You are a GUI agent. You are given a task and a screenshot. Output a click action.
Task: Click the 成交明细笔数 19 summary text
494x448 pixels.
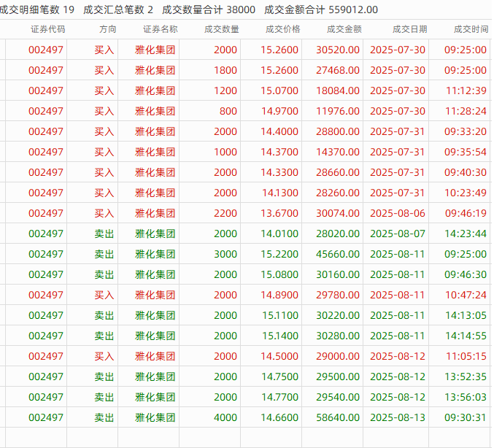[37, 9]
